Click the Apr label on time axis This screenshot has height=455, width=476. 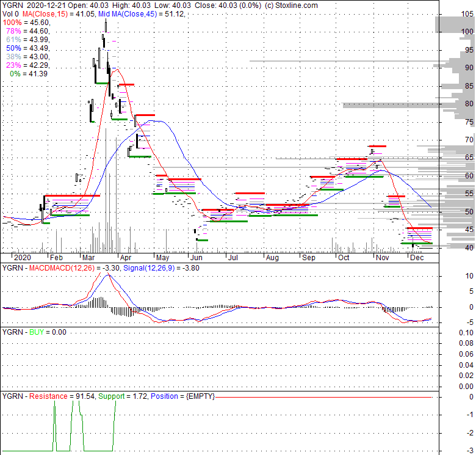coord(125,258)
